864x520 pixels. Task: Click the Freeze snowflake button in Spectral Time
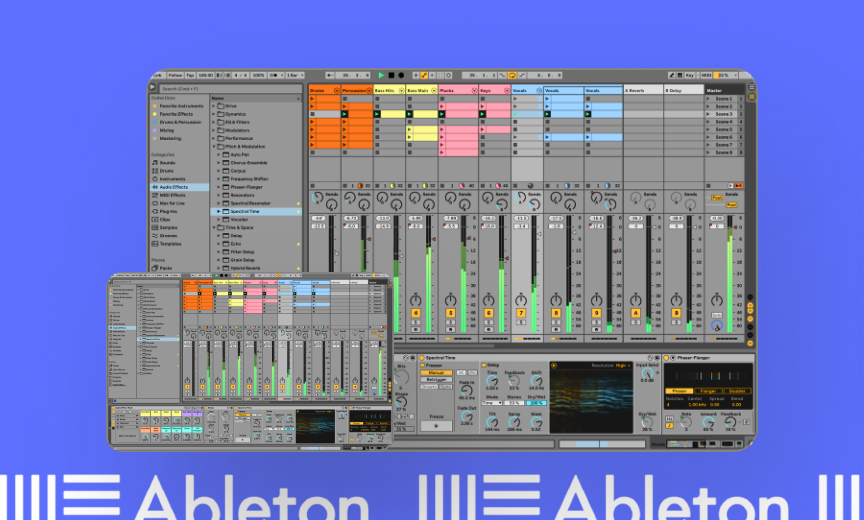[435, 426]
